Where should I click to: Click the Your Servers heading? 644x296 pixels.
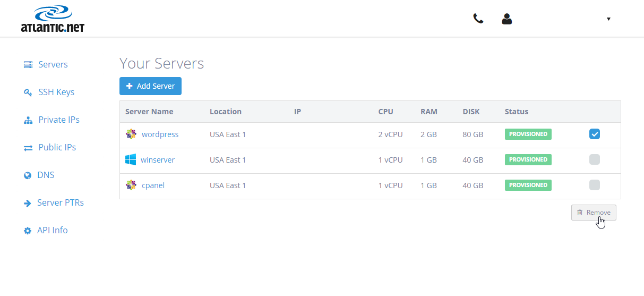tap(162, 64)
